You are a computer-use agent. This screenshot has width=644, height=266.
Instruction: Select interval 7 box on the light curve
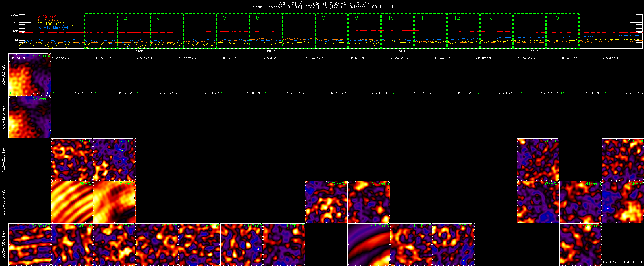[299, 31]
